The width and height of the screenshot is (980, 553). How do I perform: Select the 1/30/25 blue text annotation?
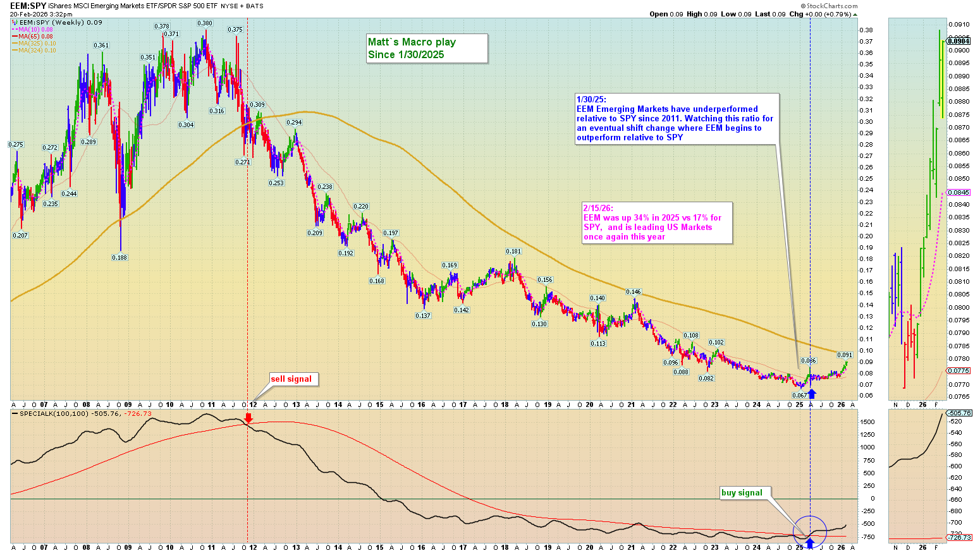pos(675,119)
